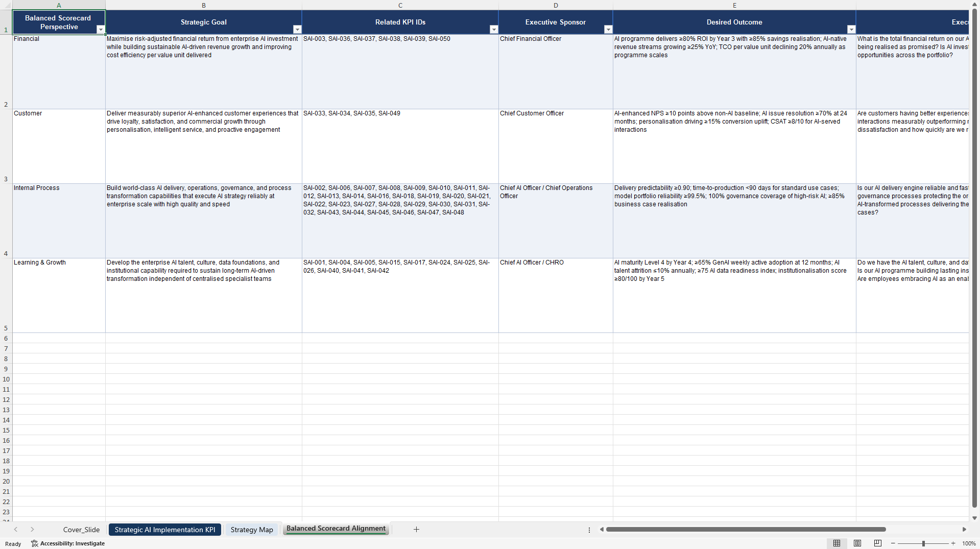Image resolution: width=980 pixels, height=549 pixels.
Task: Select goal cell starting 'Build world-class AI delivery'
Action: point(204,221)
